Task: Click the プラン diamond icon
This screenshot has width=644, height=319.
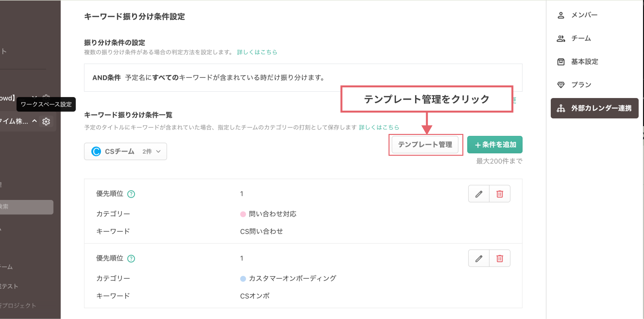Action: pos(561,84)
